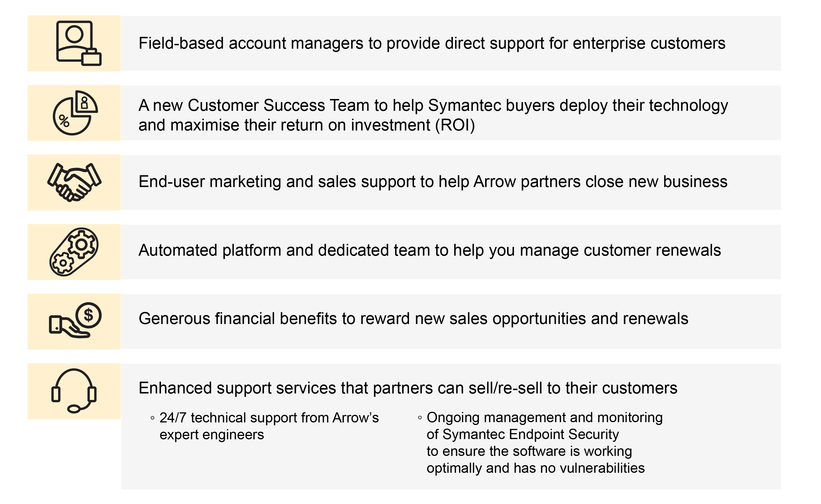Click the Generous financial benefits text
Image resolution: width=821 pixels, height=504 pixels.
[413, 319]
